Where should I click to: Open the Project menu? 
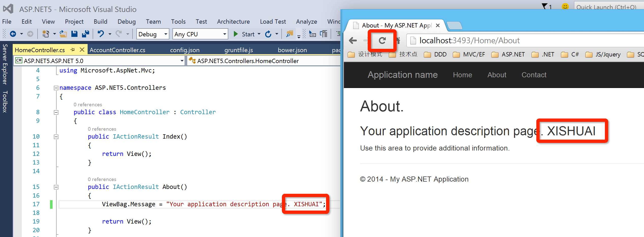pos(74,22)
